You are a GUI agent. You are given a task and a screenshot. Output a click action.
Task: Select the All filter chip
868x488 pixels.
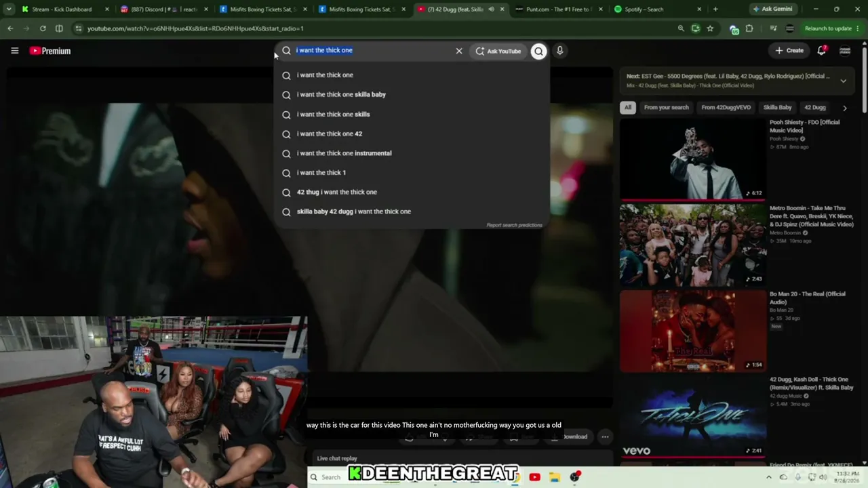[x=628, y=107]
